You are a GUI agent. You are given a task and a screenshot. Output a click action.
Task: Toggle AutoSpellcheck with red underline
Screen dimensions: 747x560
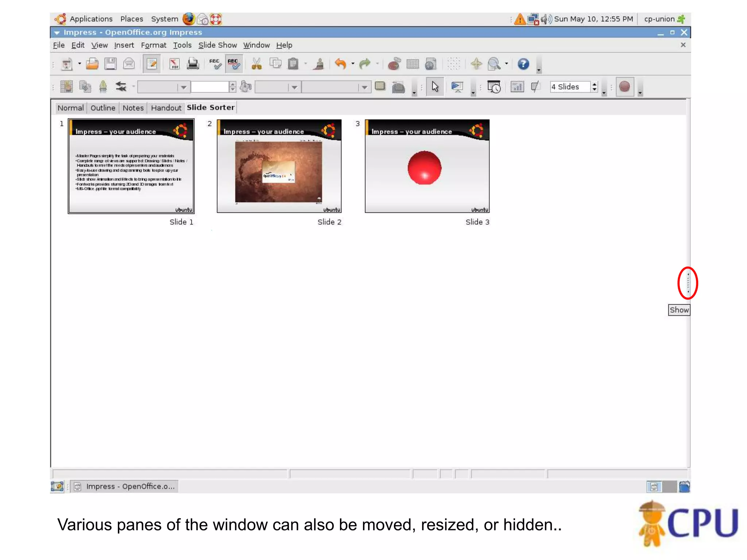(x=234, y=64)
